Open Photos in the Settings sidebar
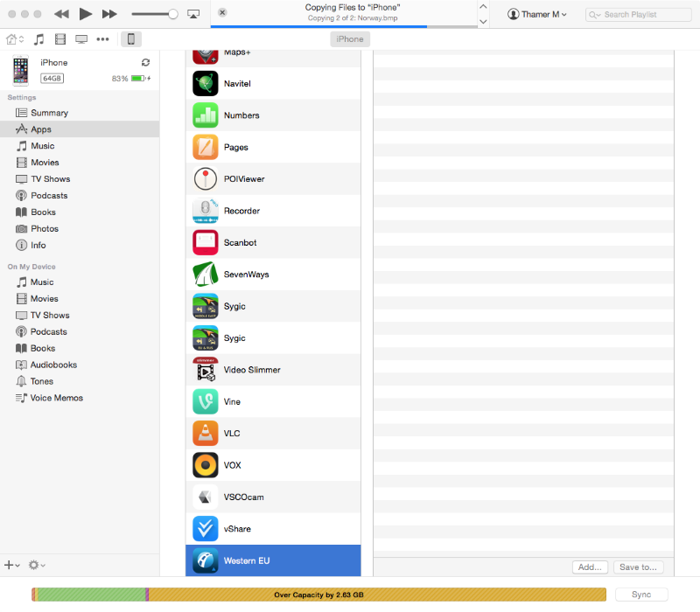This screenshot has width=700, height=612. [80, 228]
